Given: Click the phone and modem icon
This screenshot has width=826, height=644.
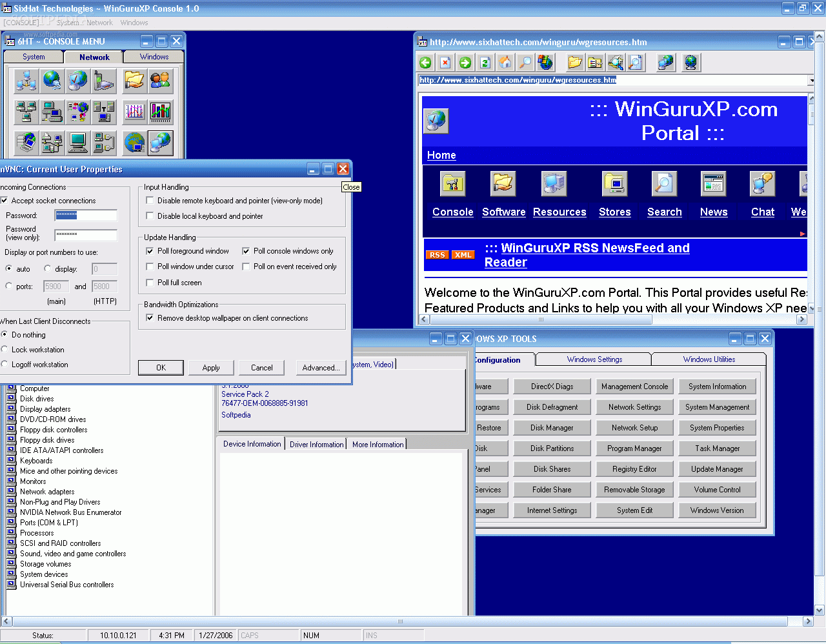Looking at the screenshot, I should (103, 81).
